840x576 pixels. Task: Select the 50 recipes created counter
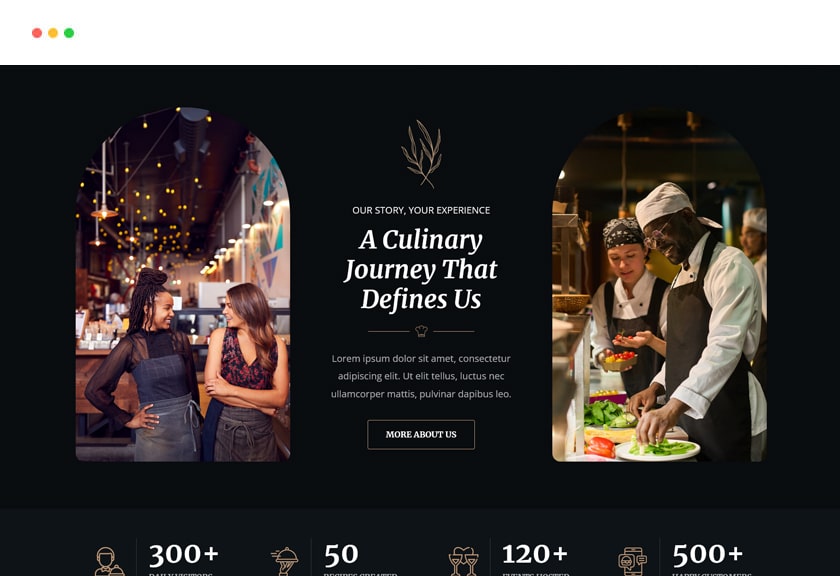coord(360,559)
